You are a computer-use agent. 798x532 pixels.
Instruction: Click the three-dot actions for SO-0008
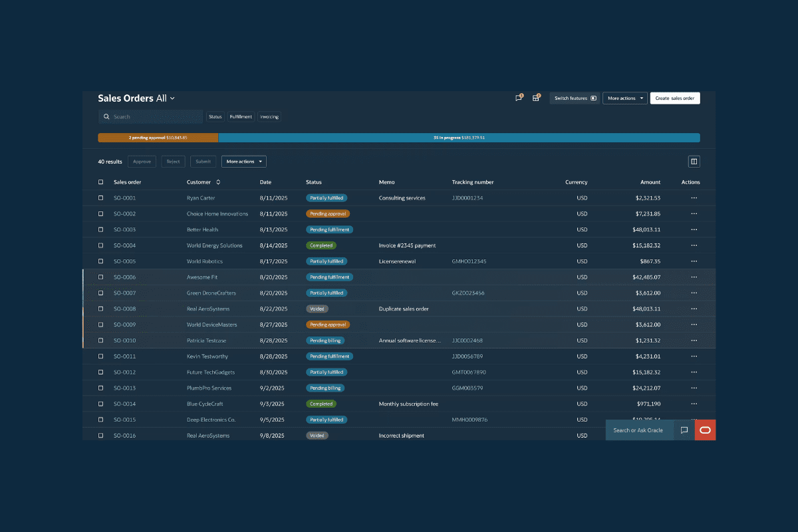click(x=694, y=309)
